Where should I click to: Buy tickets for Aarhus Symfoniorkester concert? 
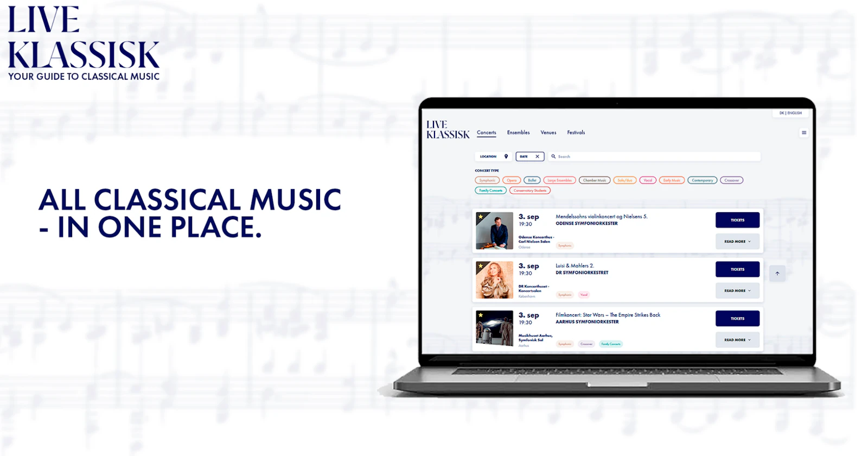[x=738, y=319]
